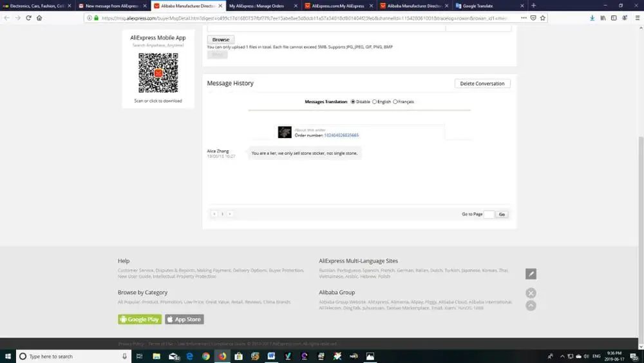Click the address bar URL
Screen dimensions: 644x363
tap(305, 18)
